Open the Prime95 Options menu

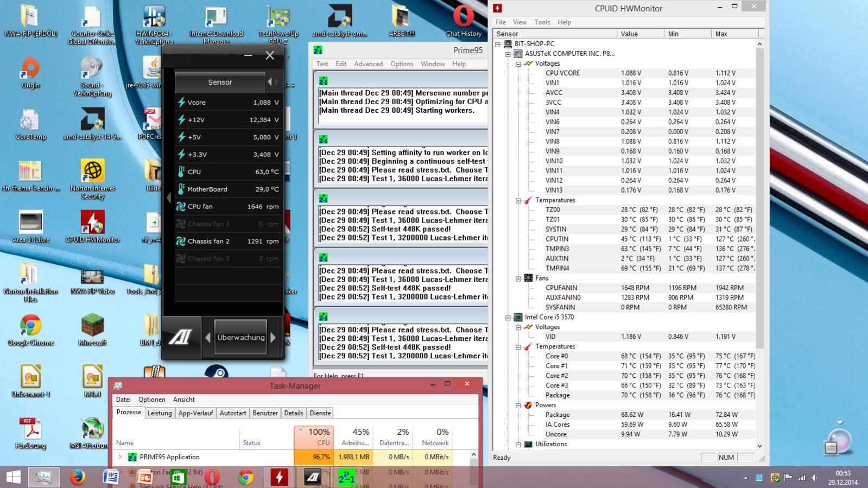(402, 64)
